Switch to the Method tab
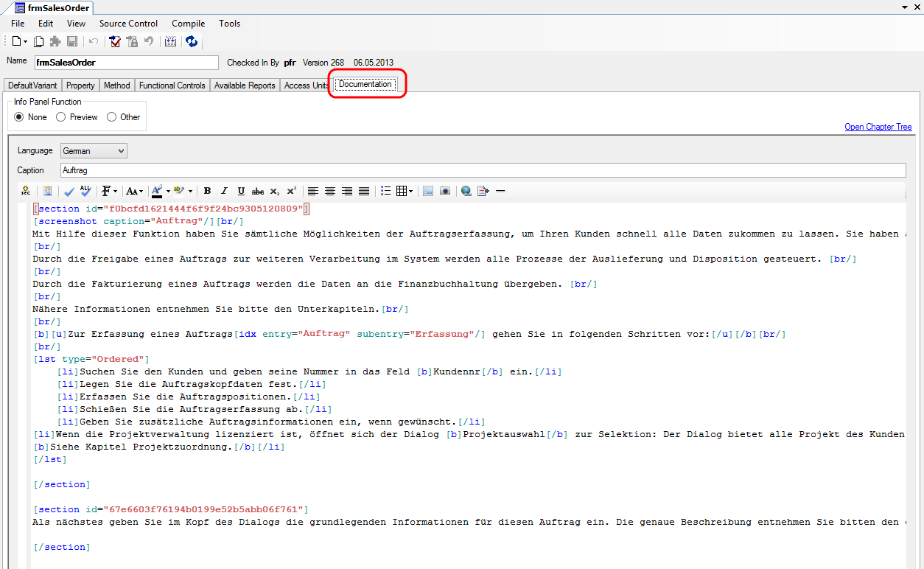924x569 pixels. (x=116, y=85)
